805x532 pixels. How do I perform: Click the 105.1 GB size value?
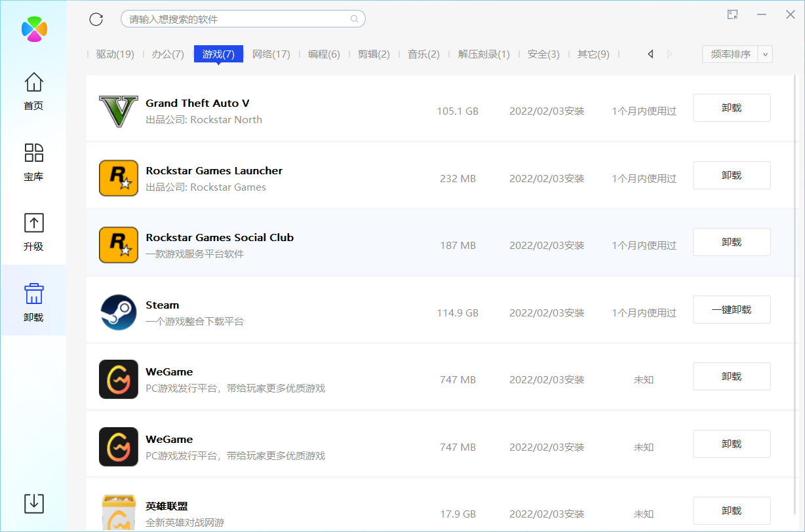458,111
